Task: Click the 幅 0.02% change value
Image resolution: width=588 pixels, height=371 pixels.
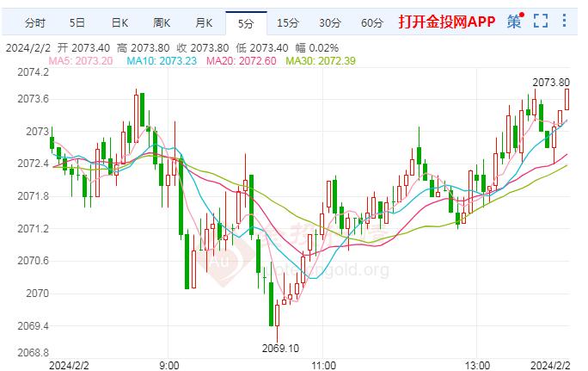Action: [x=317, y=48]
